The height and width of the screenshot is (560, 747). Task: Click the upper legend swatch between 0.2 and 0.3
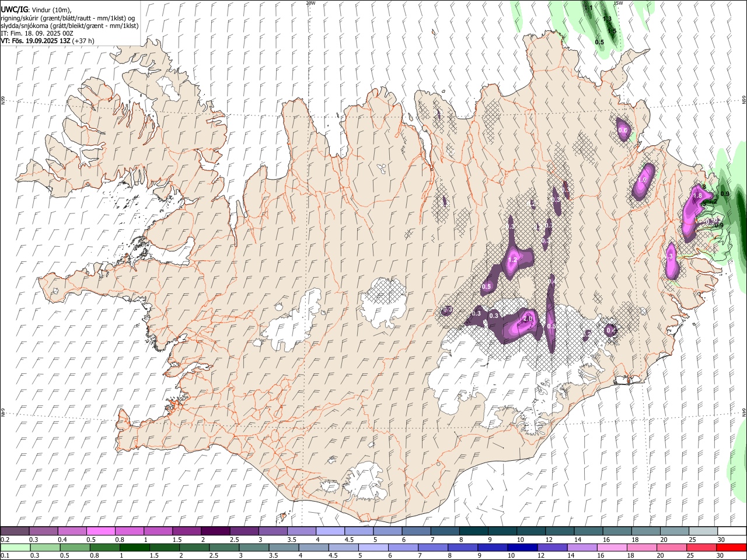point(15,531)
